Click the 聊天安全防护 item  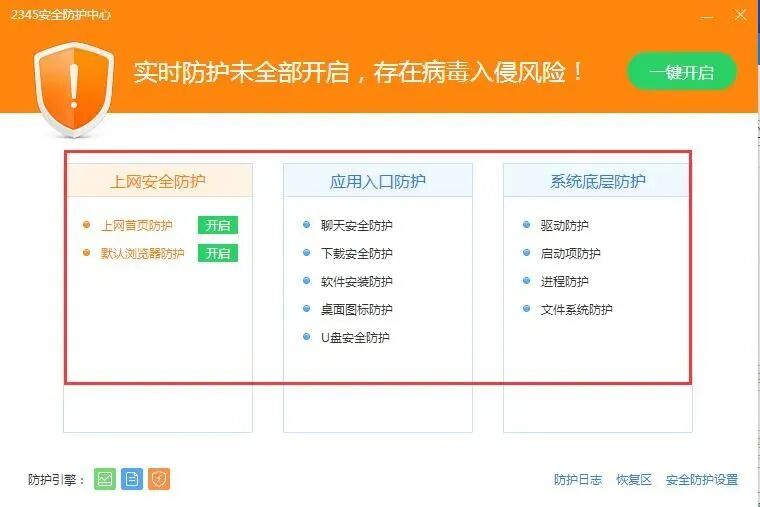[x=356, y=225]
